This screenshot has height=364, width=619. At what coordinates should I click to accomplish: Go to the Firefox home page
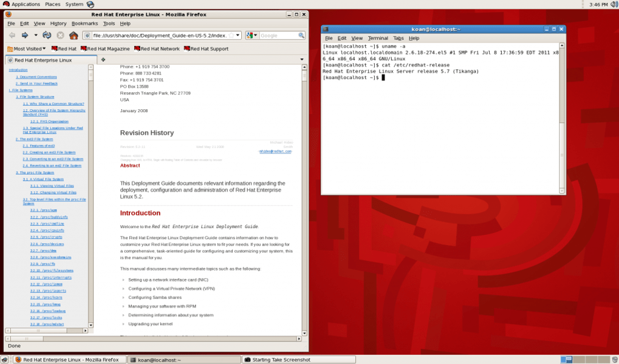[74, 36]
